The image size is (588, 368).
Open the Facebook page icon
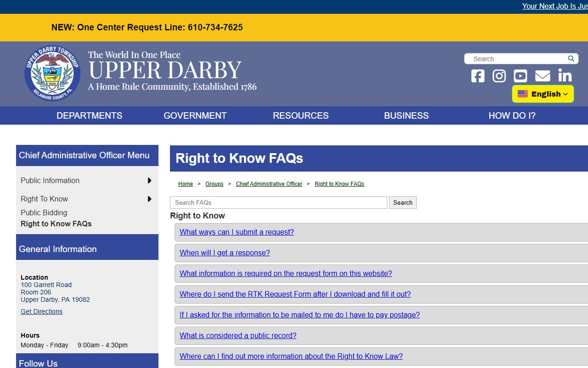click(478, 76)
